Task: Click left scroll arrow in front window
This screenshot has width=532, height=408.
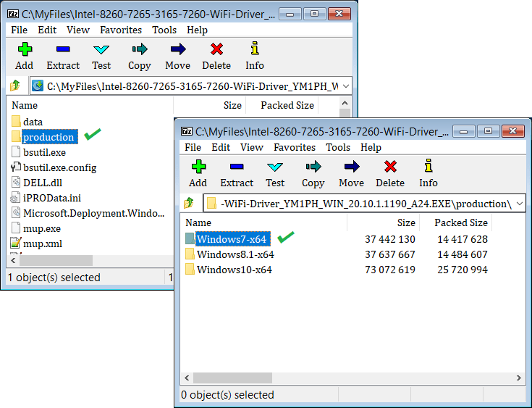Action: (187, 378)
